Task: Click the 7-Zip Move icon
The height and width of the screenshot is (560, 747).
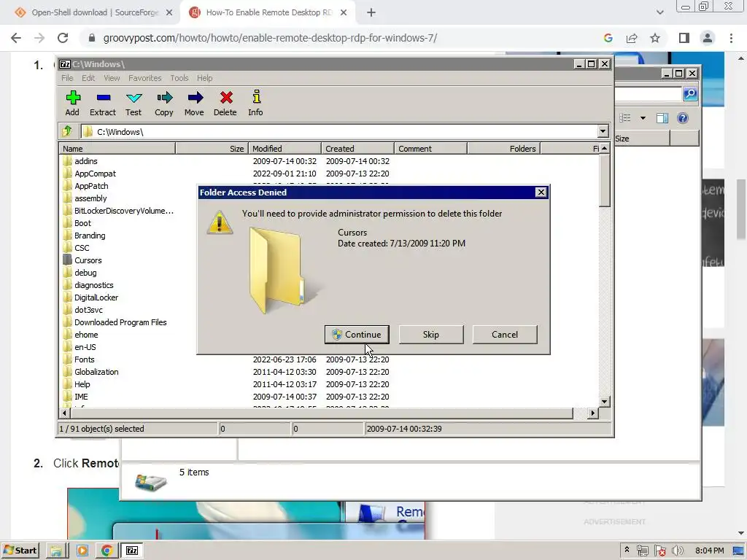Action: click(194, 104)
